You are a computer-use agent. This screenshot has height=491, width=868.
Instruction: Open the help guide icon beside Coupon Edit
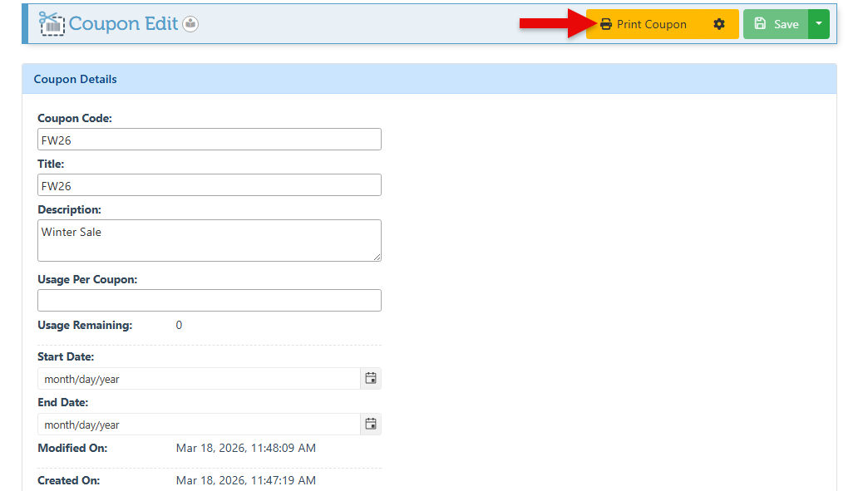pos(190,24)
